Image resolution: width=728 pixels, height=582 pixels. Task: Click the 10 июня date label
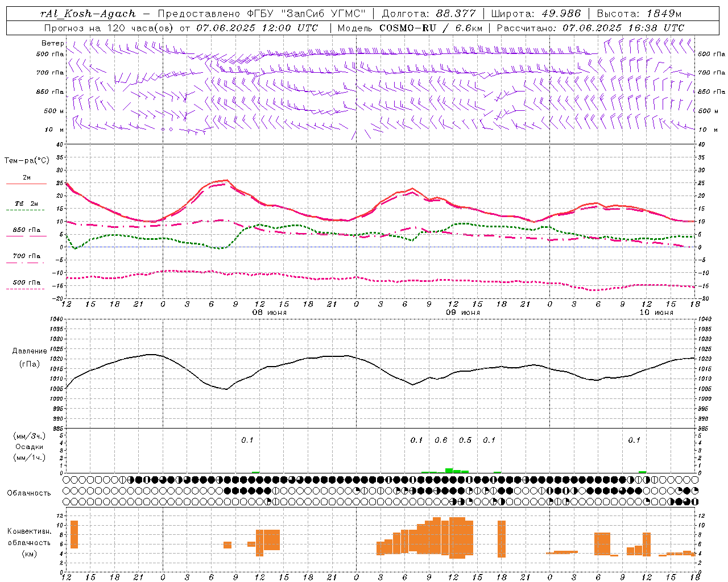pos(656,313)
